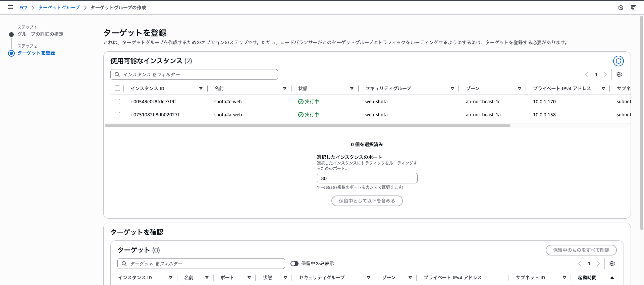Click the page vertical scrollbar
This screenshot has width=644, height=285.
pos(642,122)
